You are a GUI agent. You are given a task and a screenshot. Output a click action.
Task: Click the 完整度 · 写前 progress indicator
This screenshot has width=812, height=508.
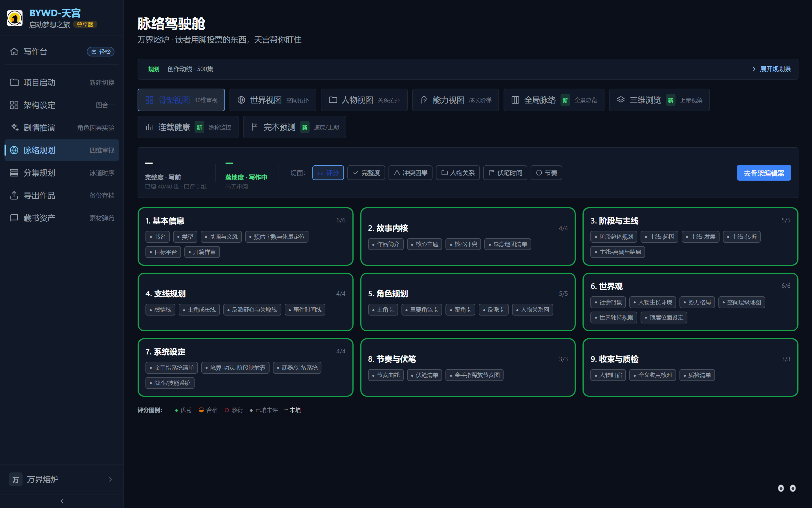(x=176, y=176)
